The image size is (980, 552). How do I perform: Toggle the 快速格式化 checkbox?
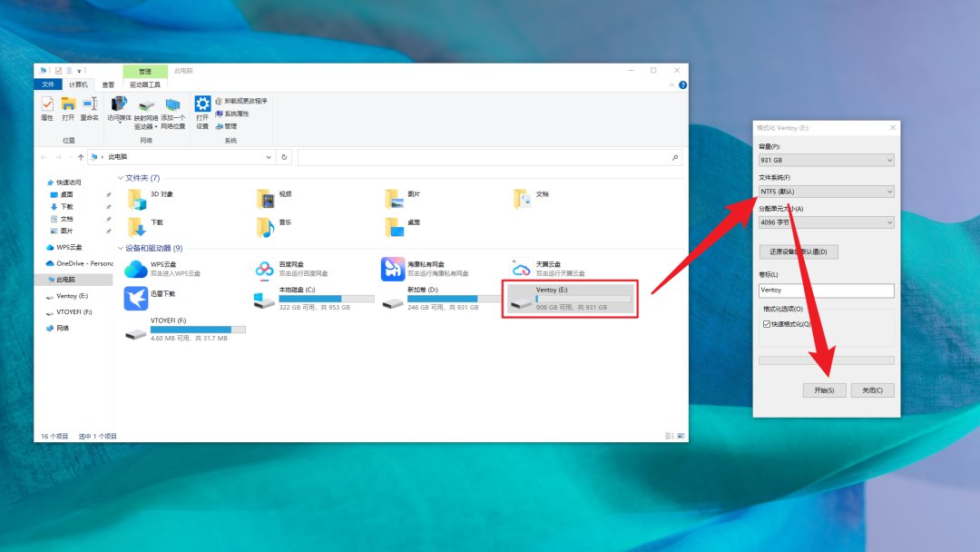(766, 324)
